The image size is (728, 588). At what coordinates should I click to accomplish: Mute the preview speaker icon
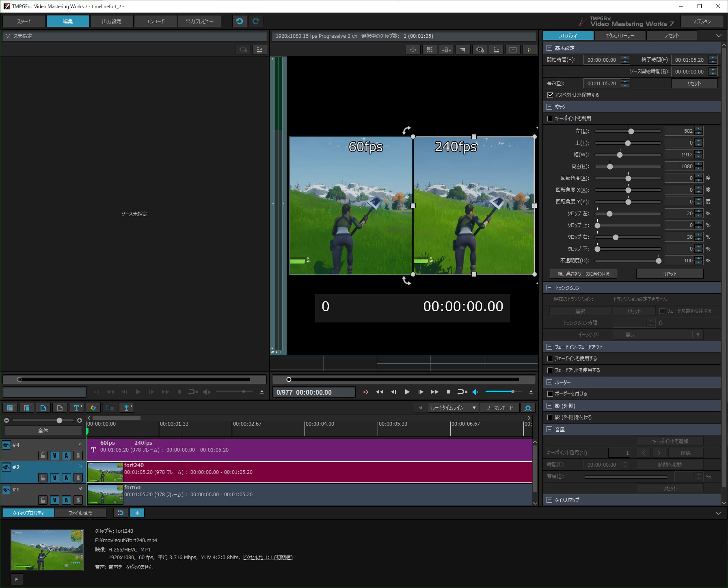coord(475,392)
